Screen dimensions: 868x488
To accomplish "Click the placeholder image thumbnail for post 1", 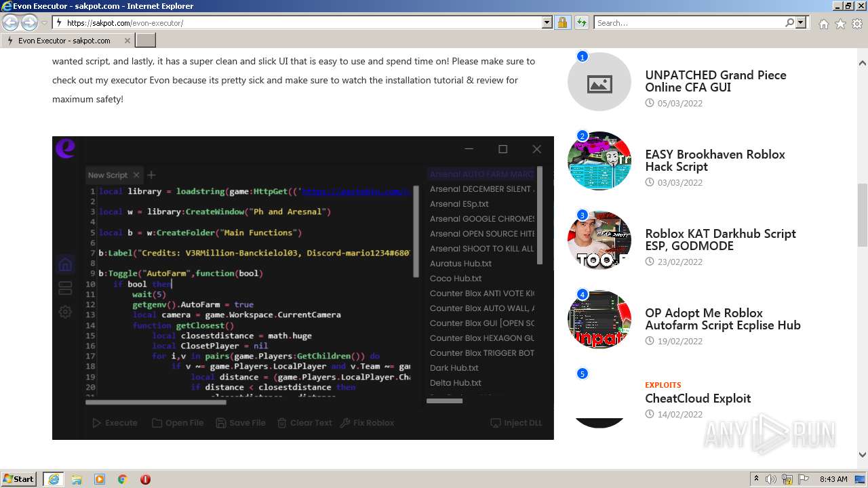I will [x=599, y=83].
